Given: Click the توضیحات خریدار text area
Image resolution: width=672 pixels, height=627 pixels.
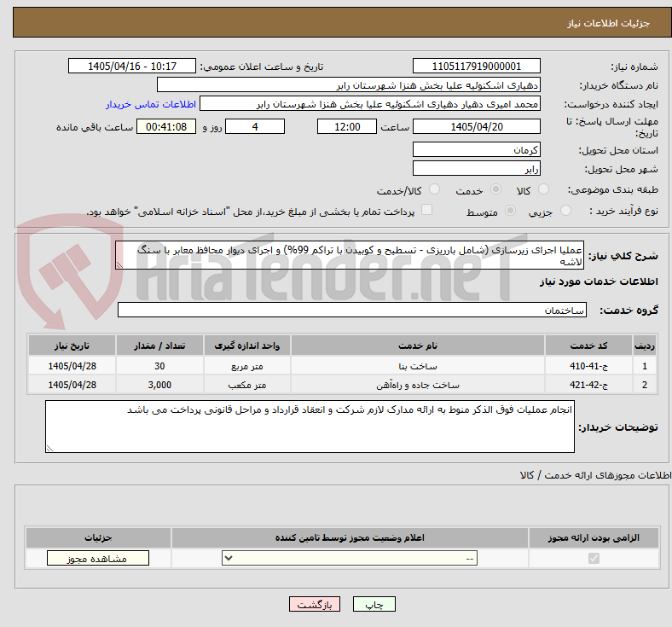Looking at the screenshot, I should click(310, 427).
